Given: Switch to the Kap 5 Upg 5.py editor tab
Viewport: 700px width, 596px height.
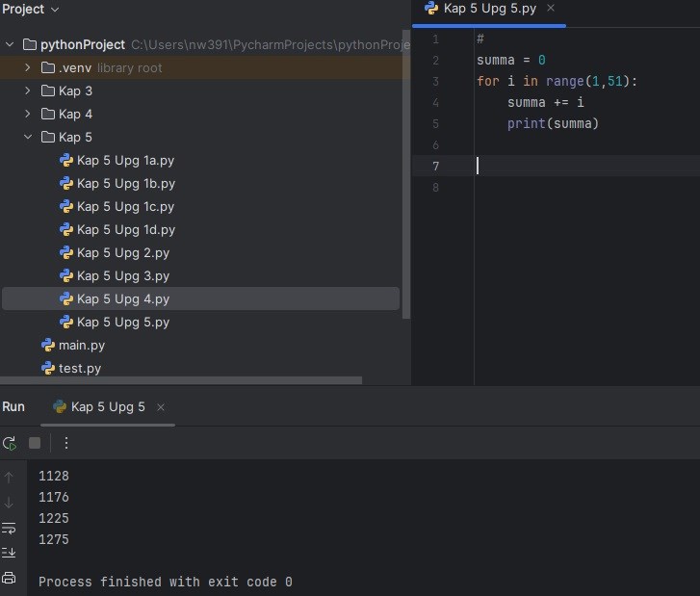Looking at the screenshot, I should pyautogui.click(x=488, y=9).
